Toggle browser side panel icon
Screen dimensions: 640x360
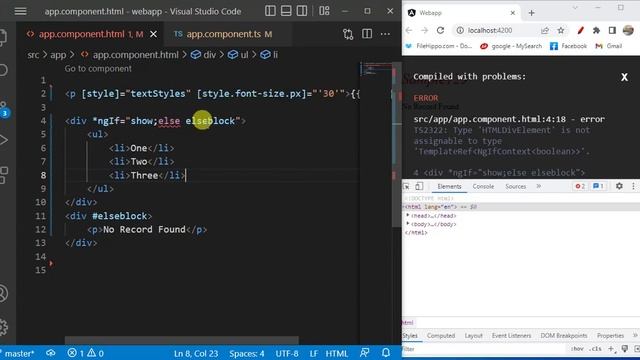[x=612, y=30]
